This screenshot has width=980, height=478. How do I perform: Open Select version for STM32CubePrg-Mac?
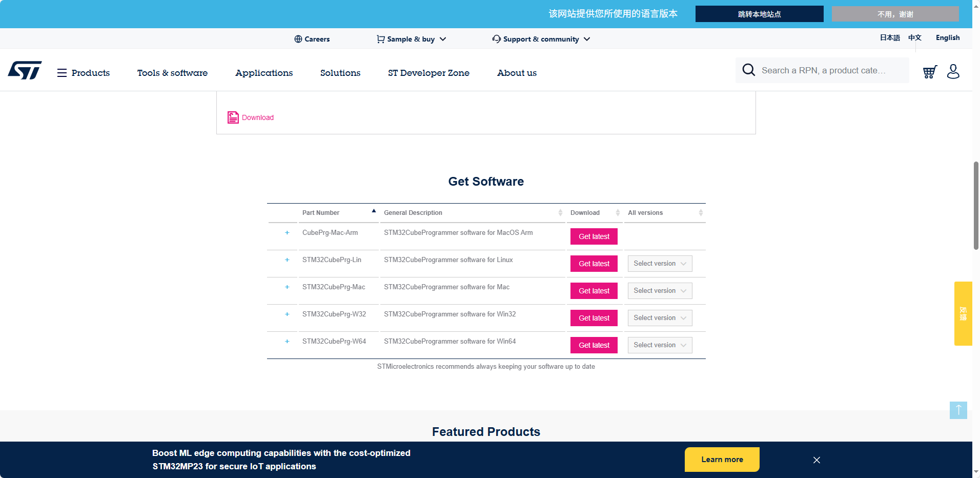pos(660,291)
